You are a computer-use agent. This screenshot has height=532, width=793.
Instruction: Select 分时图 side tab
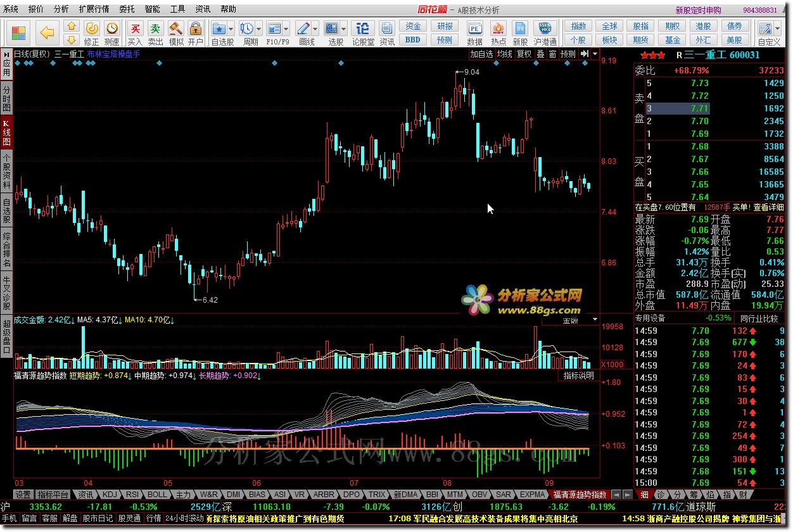point(6,99)
